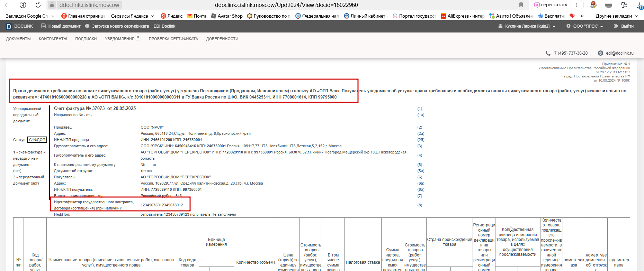Click the Yandex 'Я' browser icon

(23, 5)
